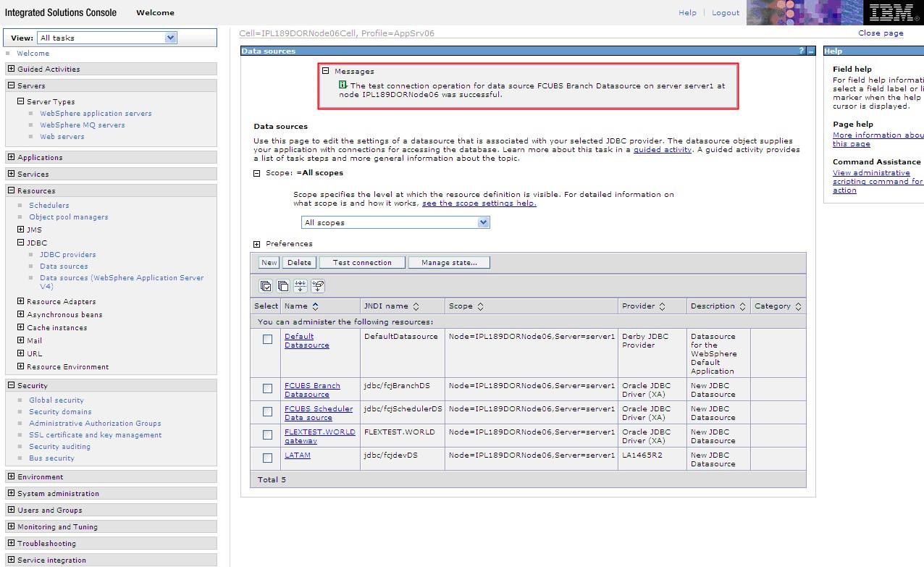Collapse the Resources navigation group
This screenshot has width=924, height=567.
11,190
